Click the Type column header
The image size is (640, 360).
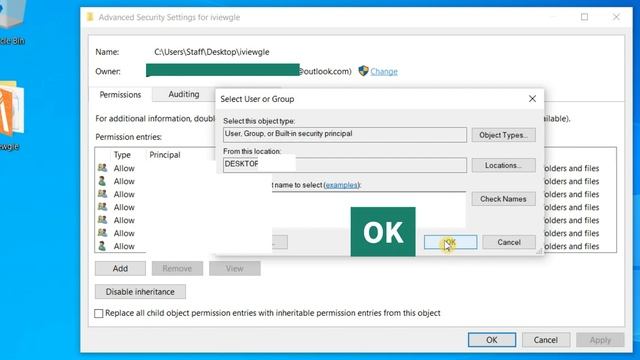(122, 155)
